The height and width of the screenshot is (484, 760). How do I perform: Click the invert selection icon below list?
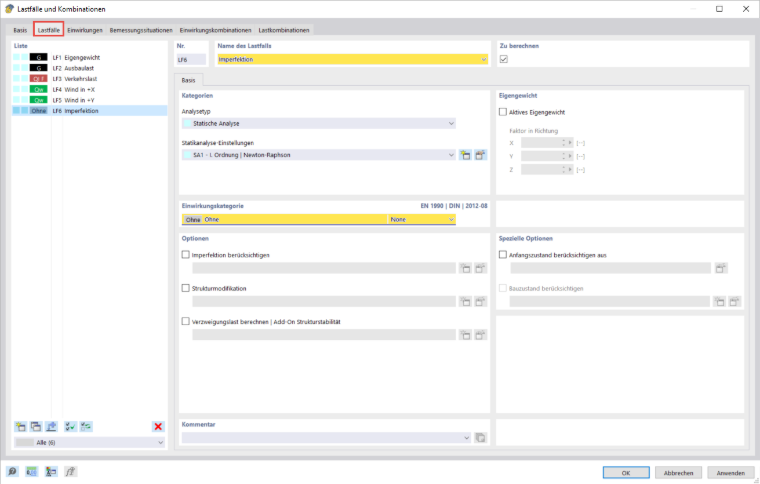click(x=86, y=426)
